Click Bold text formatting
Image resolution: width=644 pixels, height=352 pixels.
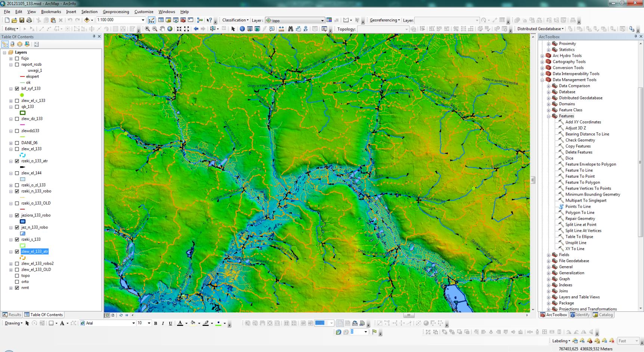coord(155,323)
